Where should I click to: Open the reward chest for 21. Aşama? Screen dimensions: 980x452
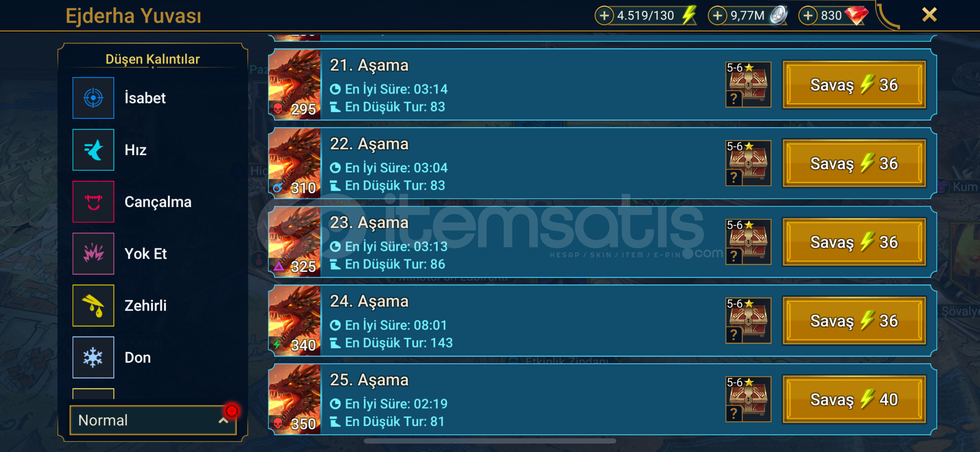[x=748, y=85]
